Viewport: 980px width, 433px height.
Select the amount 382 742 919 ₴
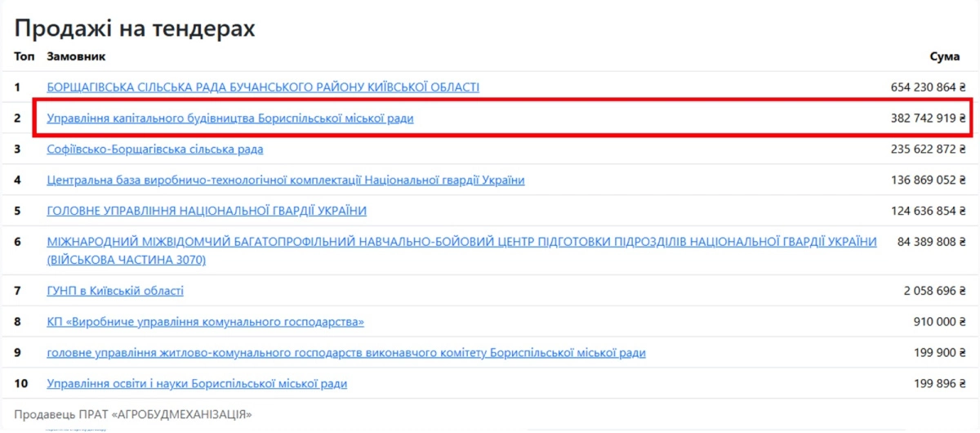tap(929, 118)
